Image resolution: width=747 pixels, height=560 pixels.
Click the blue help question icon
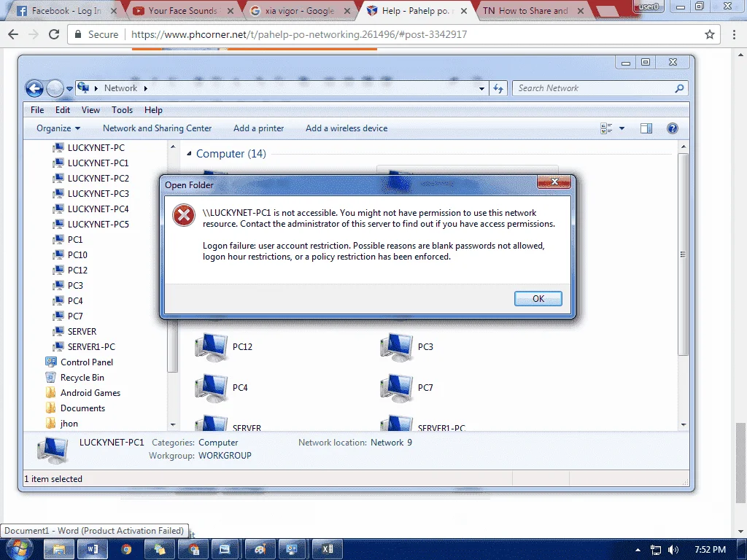click(672, 128)
